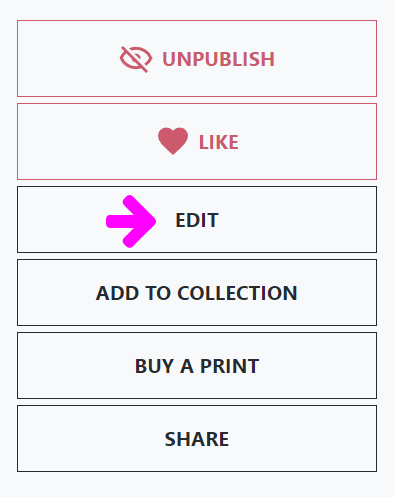
Task: Like this artwork
Action: [x=197, y=141]
